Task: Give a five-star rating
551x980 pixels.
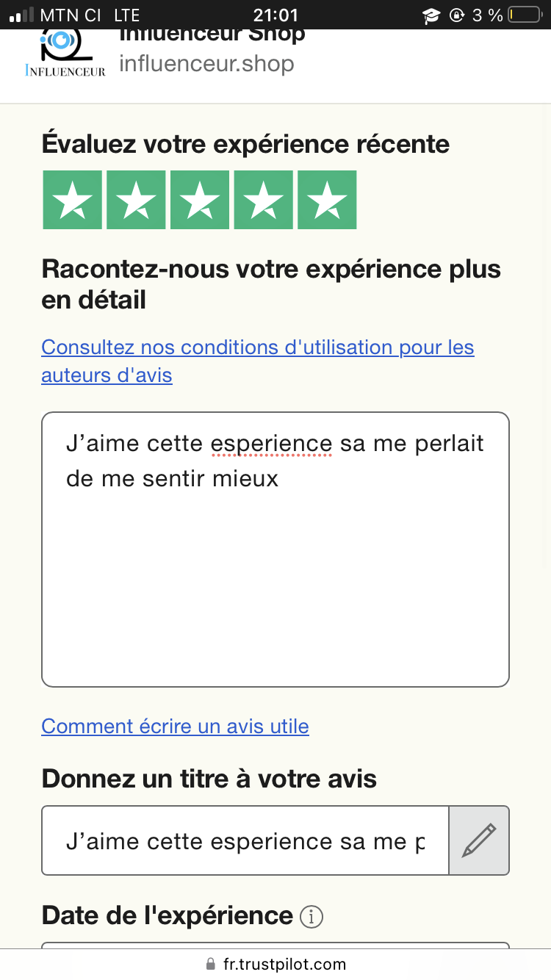Action: pos(327,200)
